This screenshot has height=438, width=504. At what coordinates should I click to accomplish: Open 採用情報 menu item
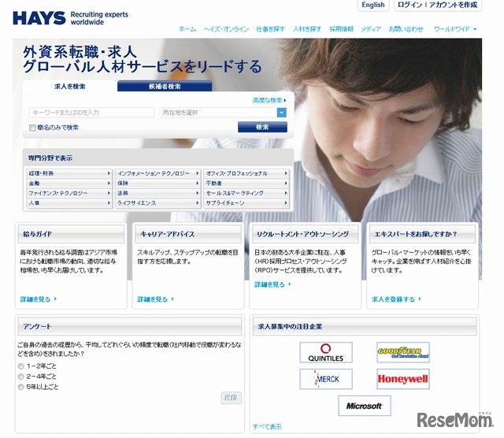click(x=341, y=29)
